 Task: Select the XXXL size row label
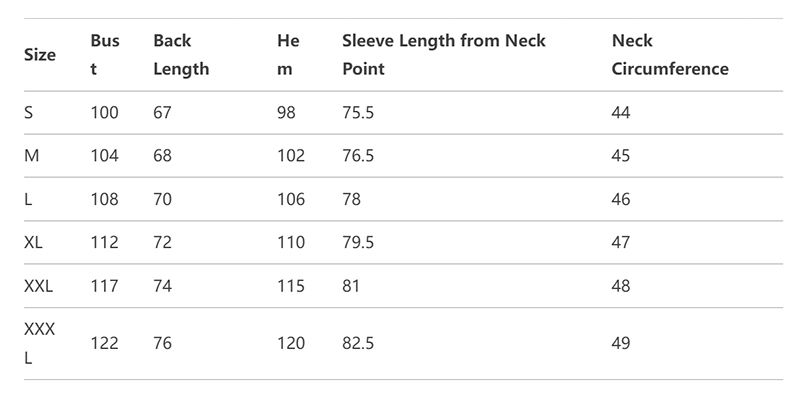(39, 343)
